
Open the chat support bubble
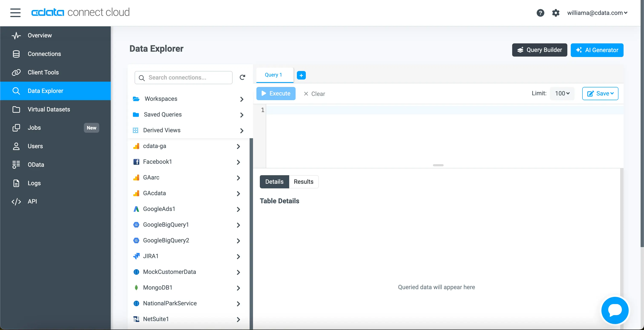point(615,310)
